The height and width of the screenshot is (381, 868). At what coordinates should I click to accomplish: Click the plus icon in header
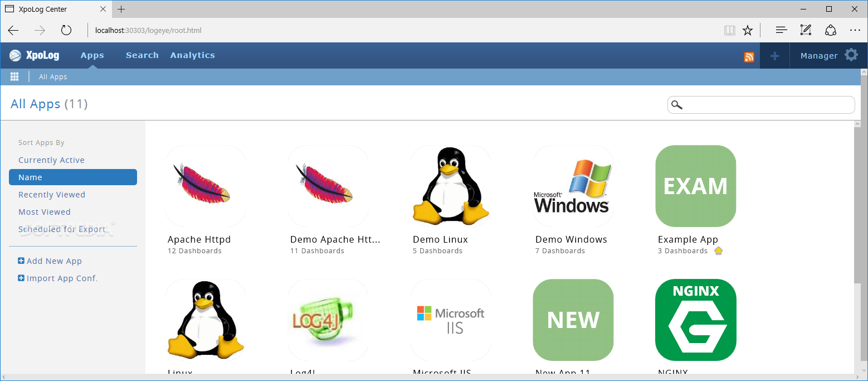[x=774, y=56]
